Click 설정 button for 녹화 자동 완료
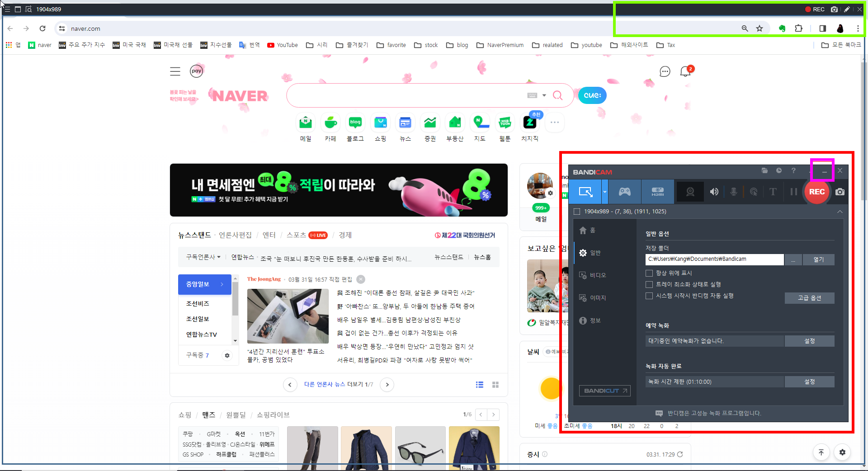The width and height of the screenshot is (868, 471). pyautogui.click(x=809, y=382)
